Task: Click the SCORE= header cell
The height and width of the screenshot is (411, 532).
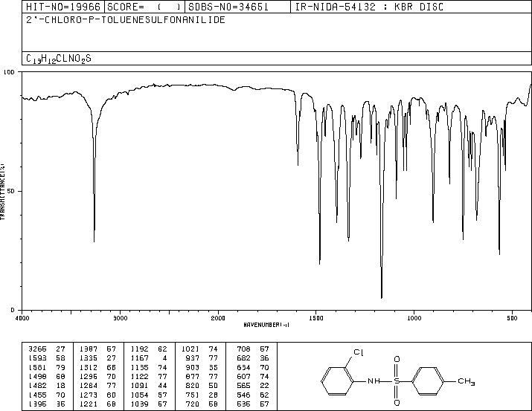Action: pos(145,7)
